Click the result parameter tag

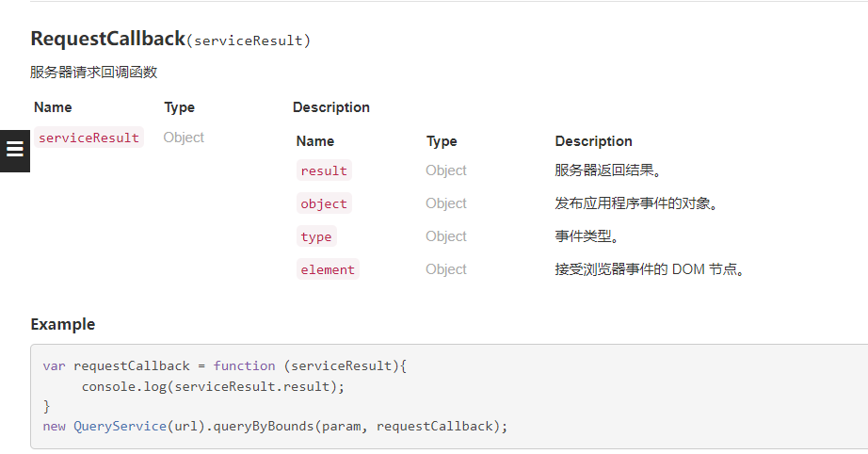click(x=324, y=170)
